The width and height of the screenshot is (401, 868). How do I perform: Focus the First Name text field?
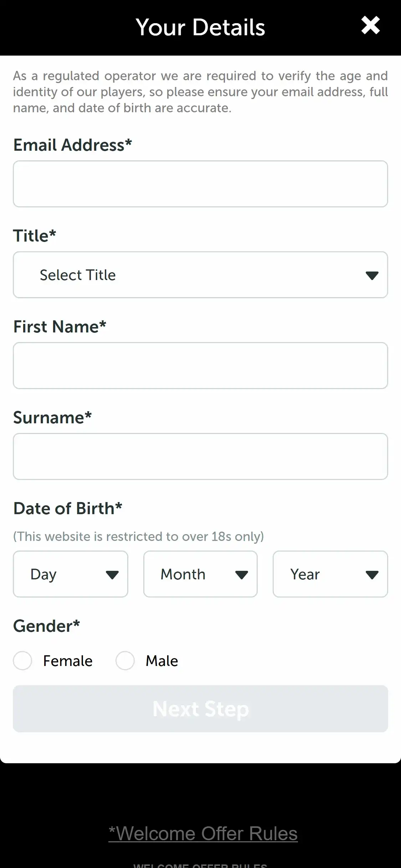(200, 366)
